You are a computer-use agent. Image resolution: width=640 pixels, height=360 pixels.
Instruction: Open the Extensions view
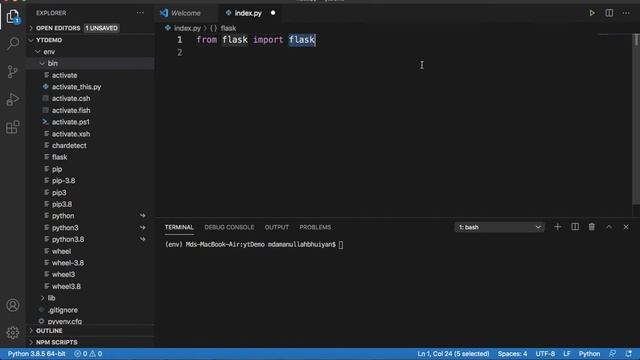[x=13, y=127]
